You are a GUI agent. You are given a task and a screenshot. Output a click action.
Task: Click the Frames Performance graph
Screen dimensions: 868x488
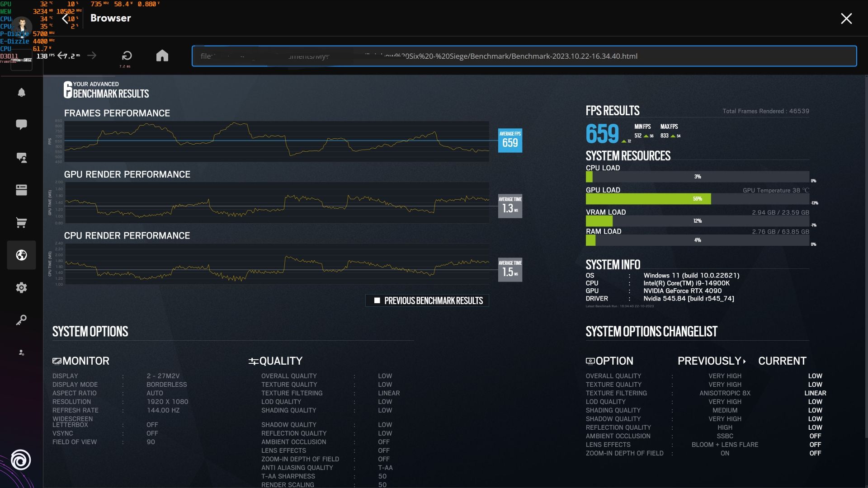coord(277,141)
